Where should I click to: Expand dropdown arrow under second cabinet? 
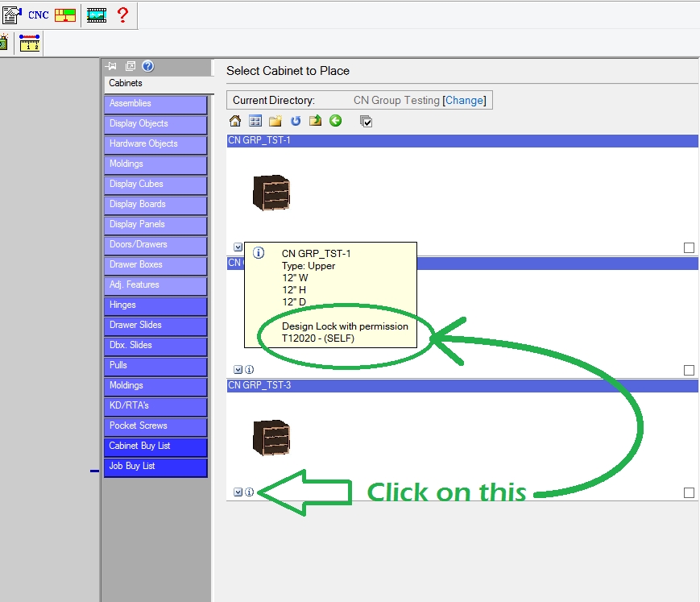(238, 369)
